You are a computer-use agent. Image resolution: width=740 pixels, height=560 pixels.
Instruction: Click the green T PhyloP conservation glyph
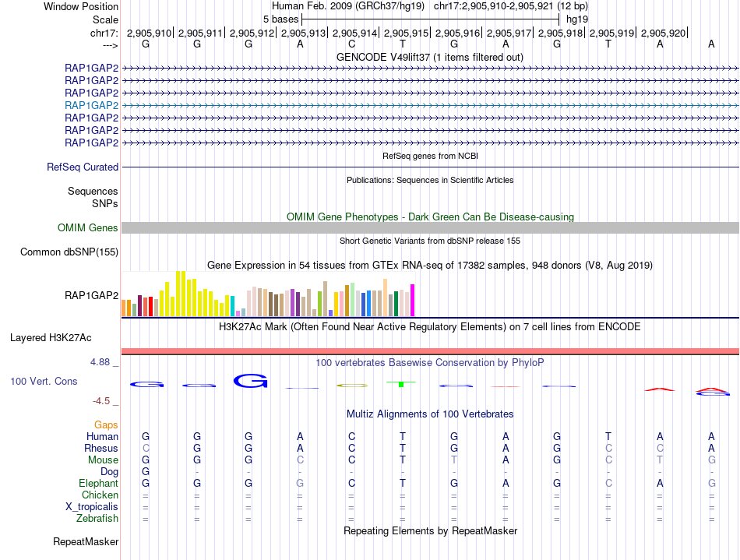(401, 384)
